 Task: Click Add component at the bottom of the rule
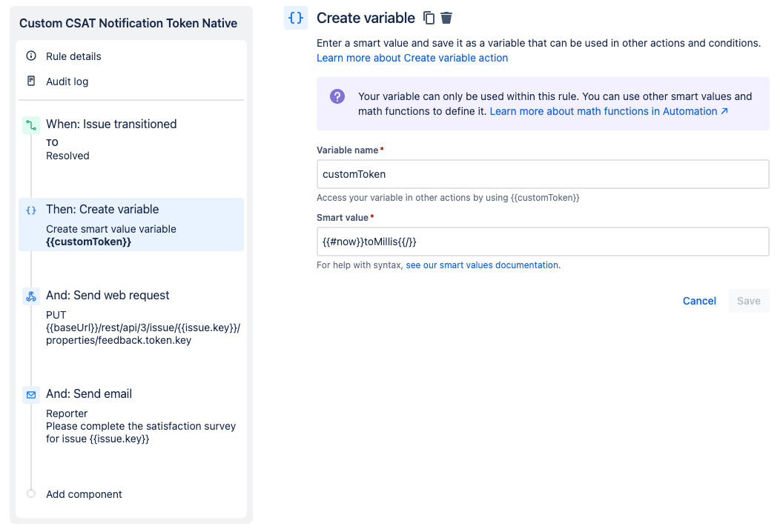(x=84, y=494)
